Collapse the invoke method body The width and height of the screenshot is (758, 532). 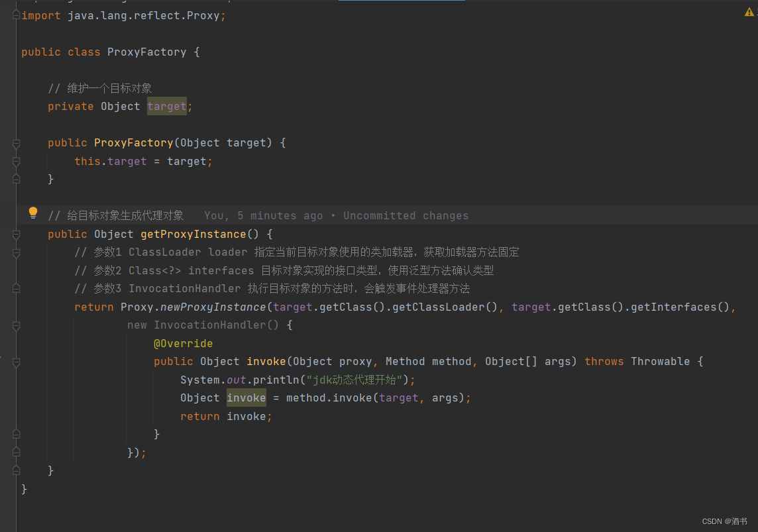click(x=15, y=361)
